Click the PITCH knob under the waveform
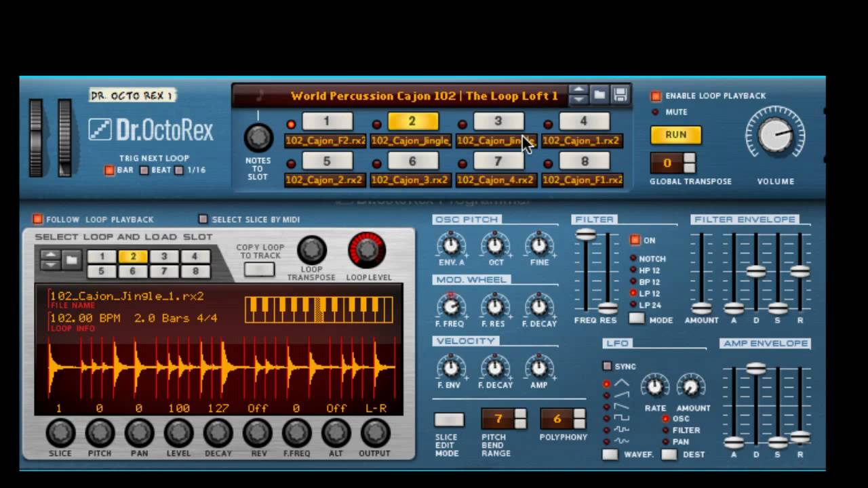The image size is (868, 488). [x=100, y=432]
